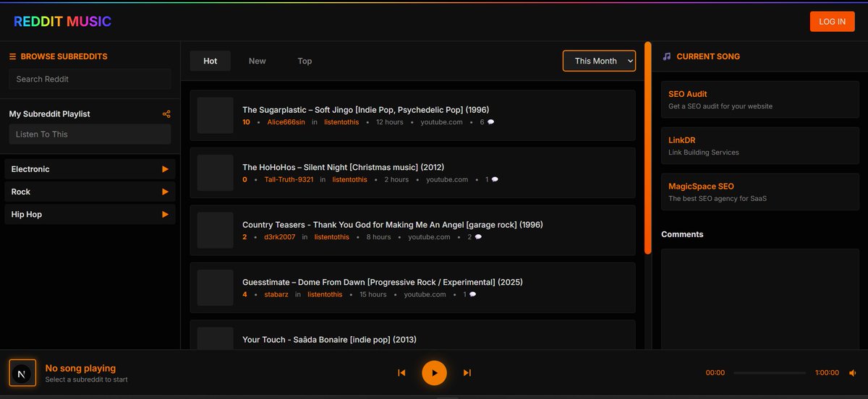The image size is (868, 399).
Task: Open listentothis subreddit link on Guesstimate post
Action: pyautogui.click(x=325, y=294)
